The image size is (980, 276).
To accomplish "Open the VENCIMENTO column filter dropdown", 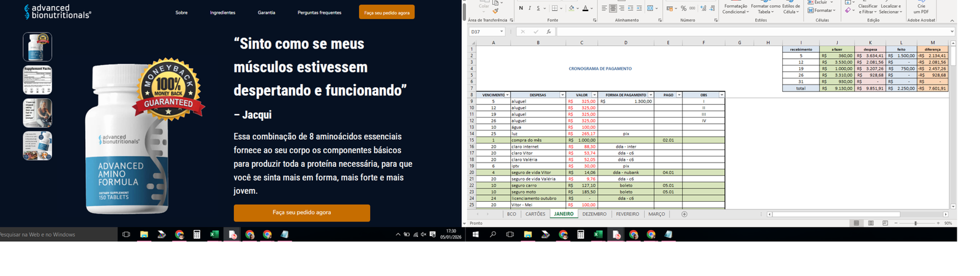I will coord(507,95).
